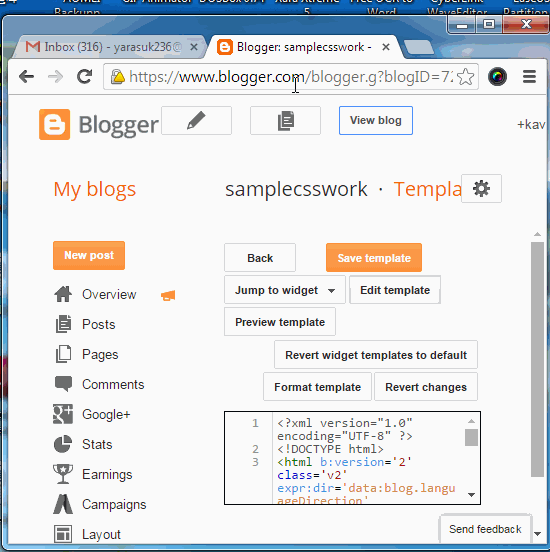Click the code editor scroll down arrow
The height and width of the screenshot is (552, 550).
[x=471, y=495]
